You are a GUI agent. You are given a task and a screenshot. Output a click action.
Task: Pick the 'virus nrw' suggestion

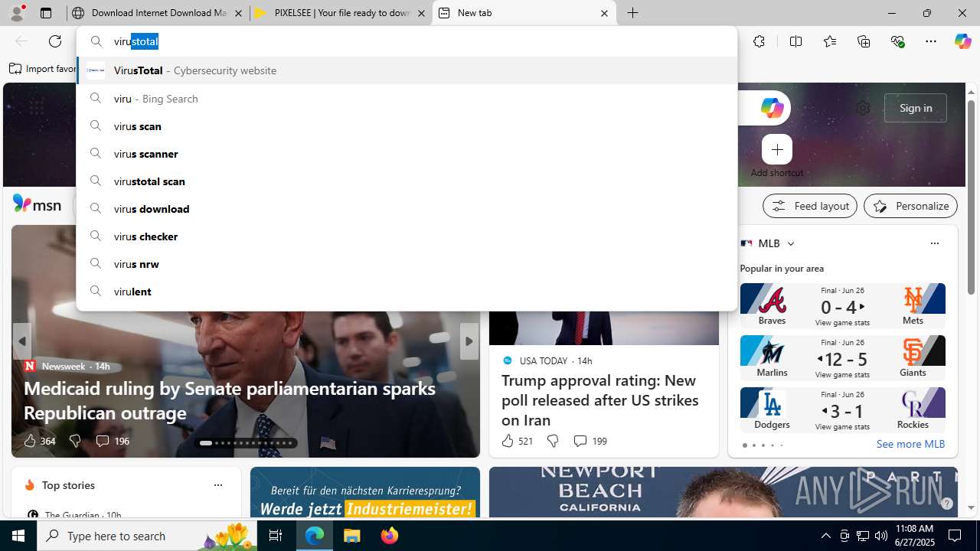coord(407,264)
